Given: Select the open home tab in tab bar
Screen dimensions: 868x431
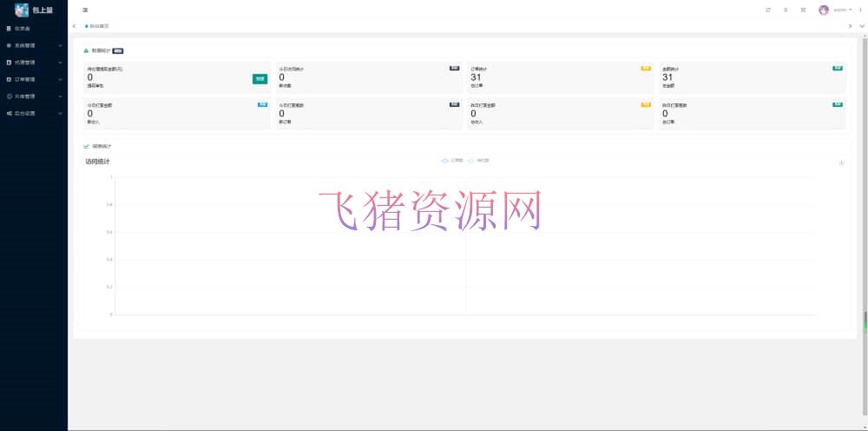Looking at the screenshot, I should pyautogui.click(x=97, y=26).
